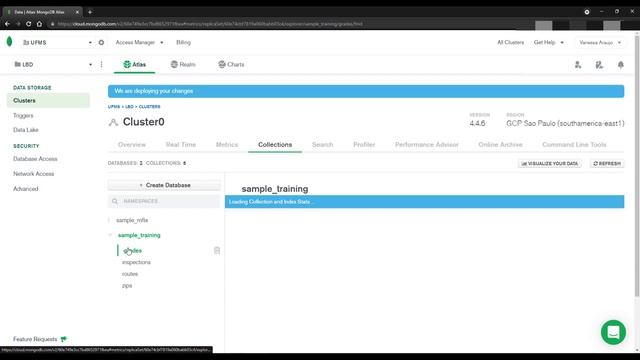Click the page vertical scrollbar
The image size is (640, 360).
click(637, 166)
